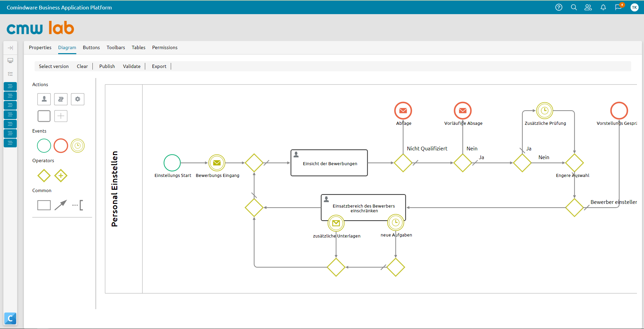This screenshot has width=644, height=329.
Task: Select the pool rectangle common element
Action: point(44,205)
